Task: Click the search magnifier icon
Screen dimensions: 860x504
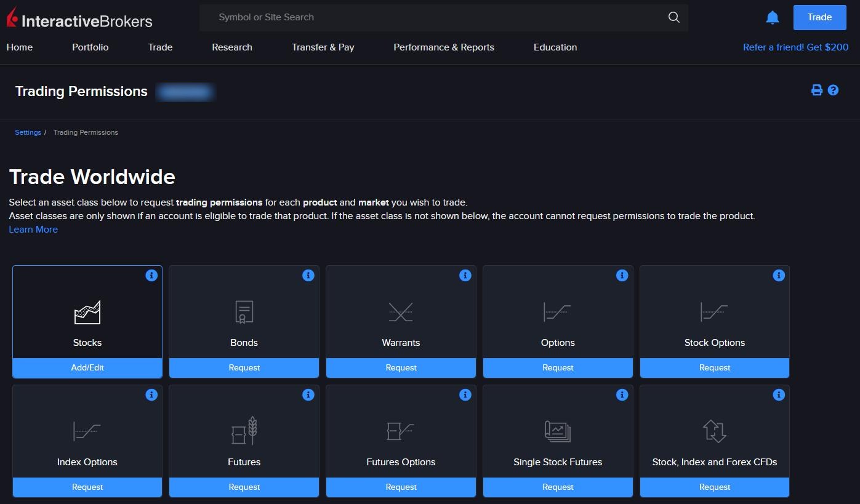Action: point(674,17)
